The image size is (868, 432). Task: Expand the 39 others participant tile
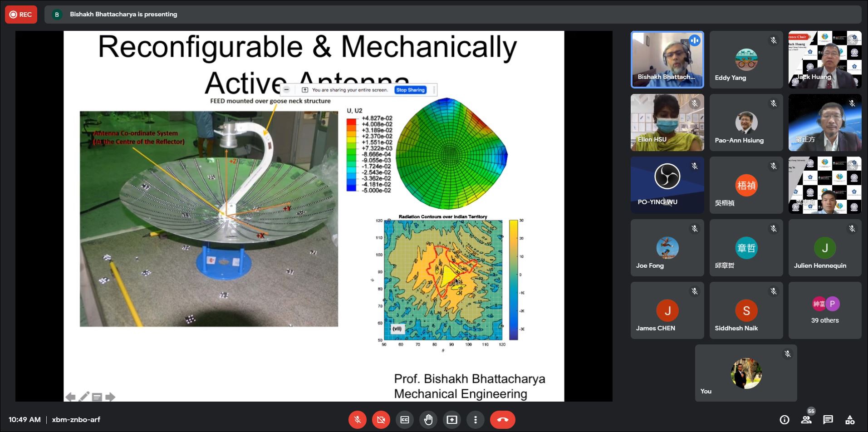pyautogui.click(x=824, y=310)
